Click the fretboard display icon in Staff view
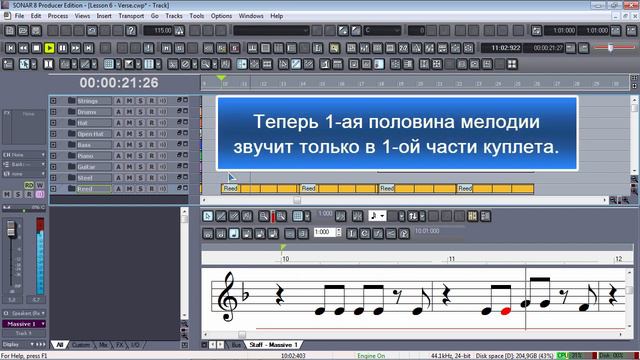 point(472,216)
